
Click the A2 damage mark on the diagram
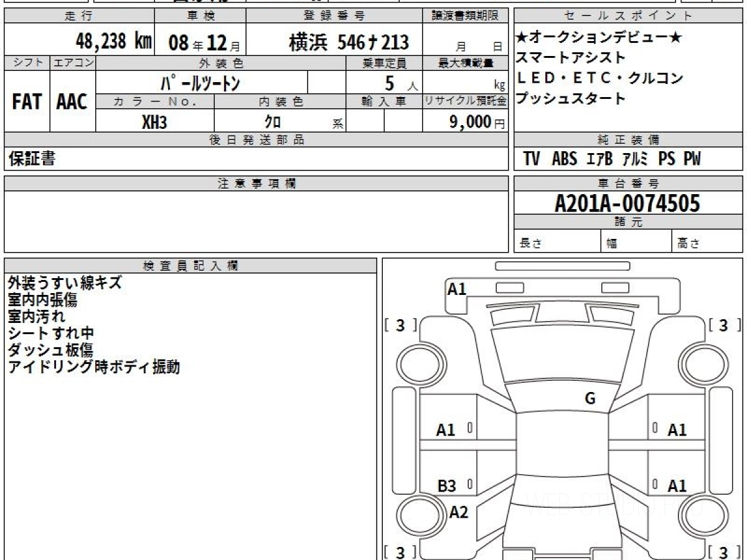click(459, 512)
